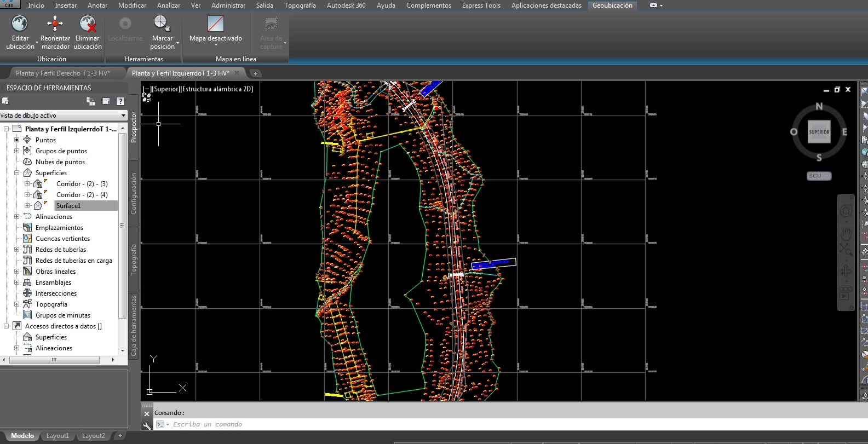Close the Planta y Ferfil IzquierrdoT tab

(x=237, y=73)
